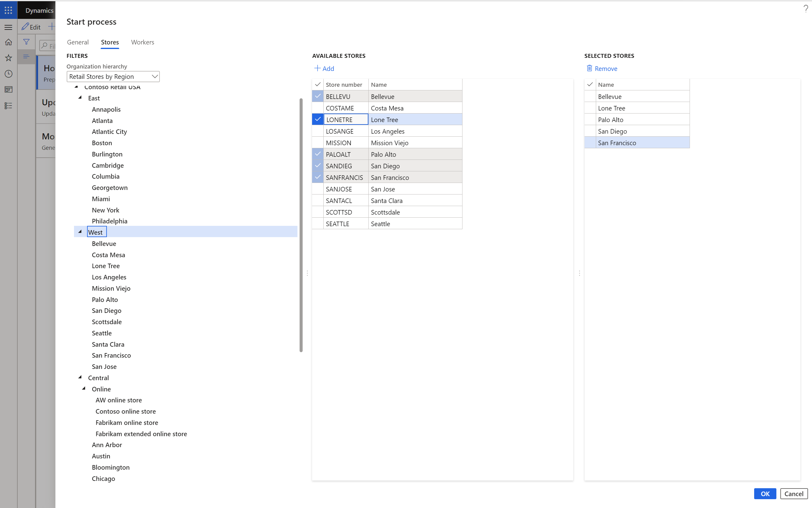Viewport: 812px width, 508px height.
Task: Click the Favorites star icon in sidebar
Action: click(x=9, y=57)
